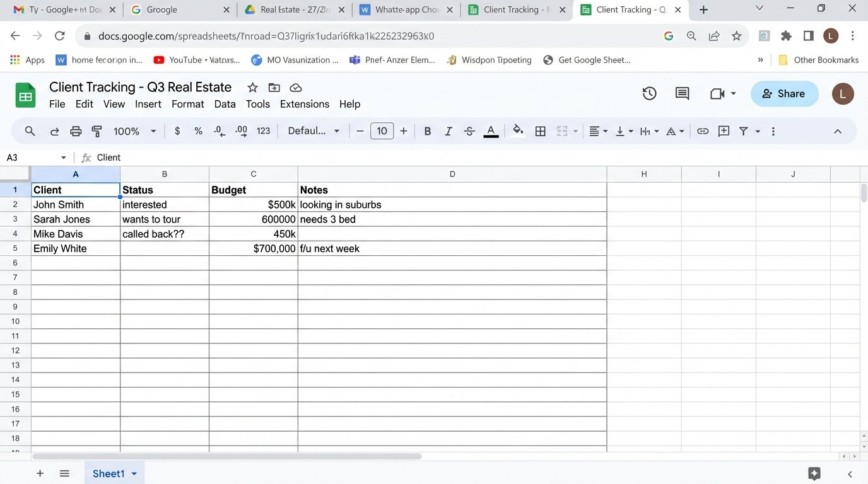Insert a comment via the toolbar icon

tap(723, 130)
